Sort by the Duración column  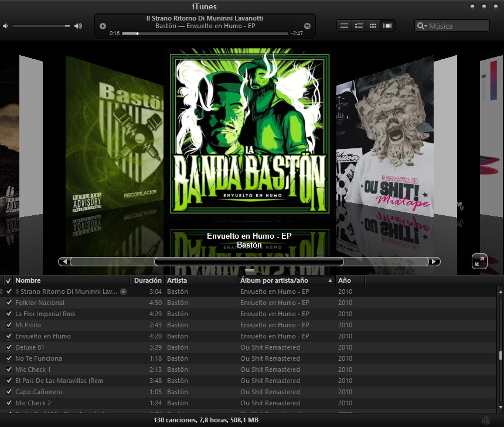(x=147, y=280)
